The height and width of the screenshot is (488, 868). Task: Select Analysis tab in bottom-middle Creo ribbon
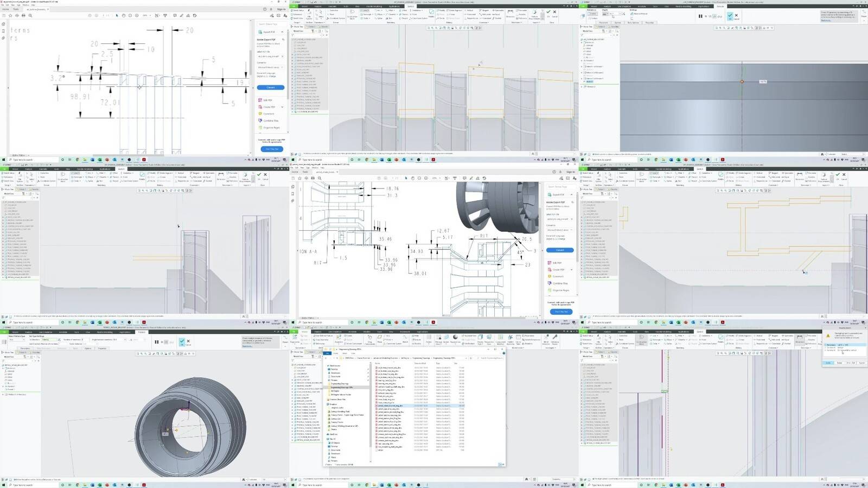(x=318, y=332)
